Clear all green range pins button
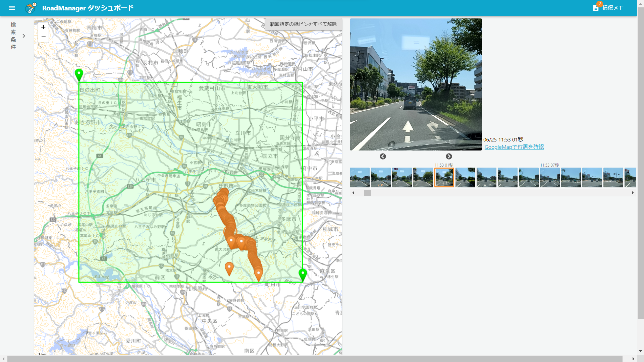Image resolution: width=644 pixels, height=362 pixels. pyautogui.click(x=303, y=24)
